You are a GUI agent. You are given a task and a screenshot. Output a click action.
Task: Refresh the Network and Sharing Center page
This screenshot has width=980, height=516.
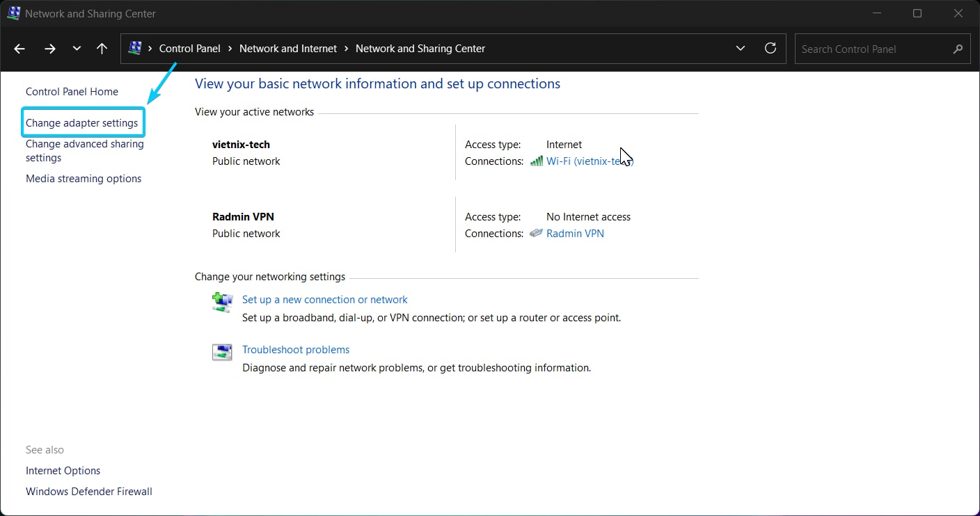(770, 49)
